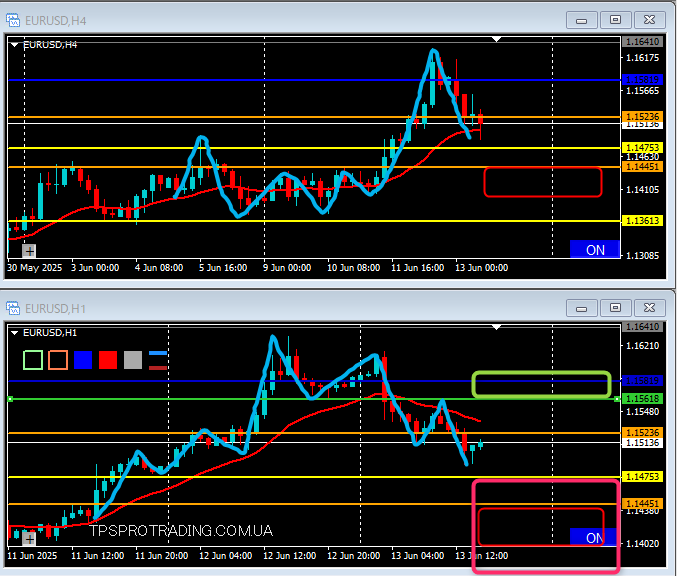The height and width of the screenshot is (576, 677).
Task: Click the EURUSD,H1 window title text
Action: click(x=55, y=309)
